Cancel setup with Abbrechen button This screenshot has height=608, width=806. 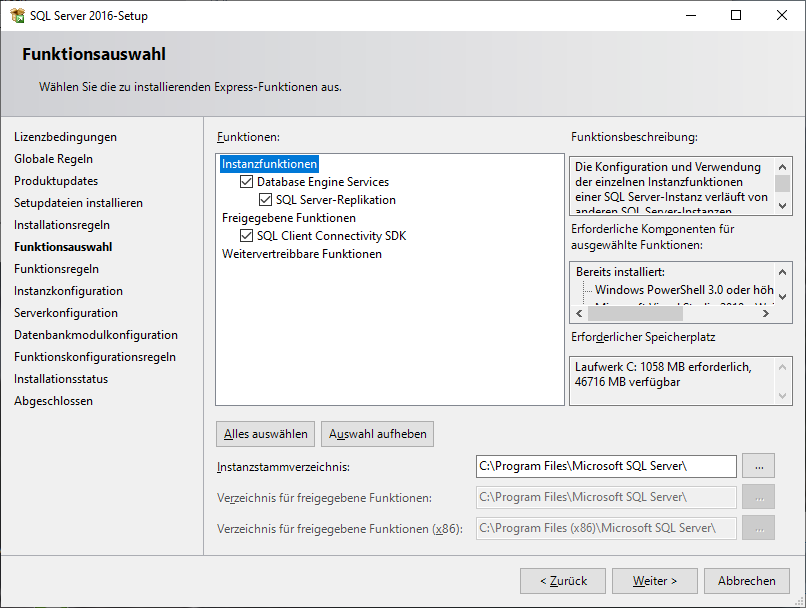coord(746,581)
